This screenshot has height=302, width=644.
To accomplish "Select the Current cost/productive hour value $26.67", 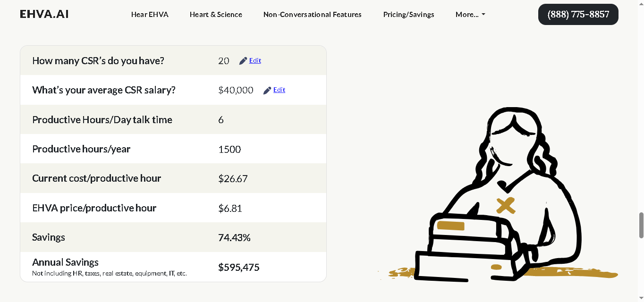I will (x=233, y=179).
